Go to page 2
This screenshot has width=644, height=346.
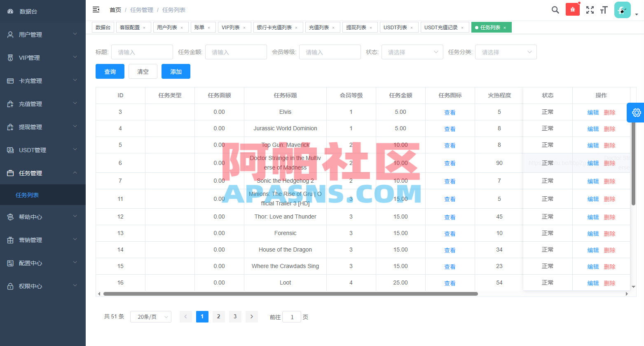tap(219, 317)
